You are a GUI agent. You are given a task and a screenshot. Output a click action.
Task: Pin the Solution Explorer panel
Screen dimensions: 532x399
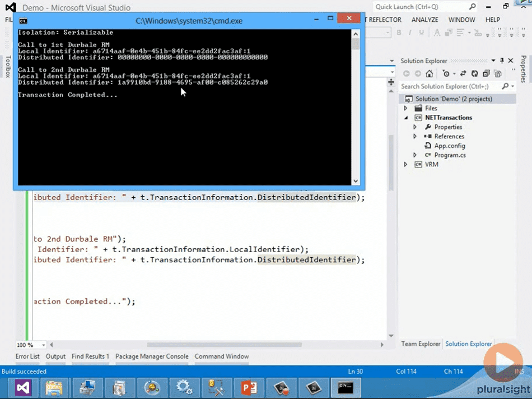502,61
